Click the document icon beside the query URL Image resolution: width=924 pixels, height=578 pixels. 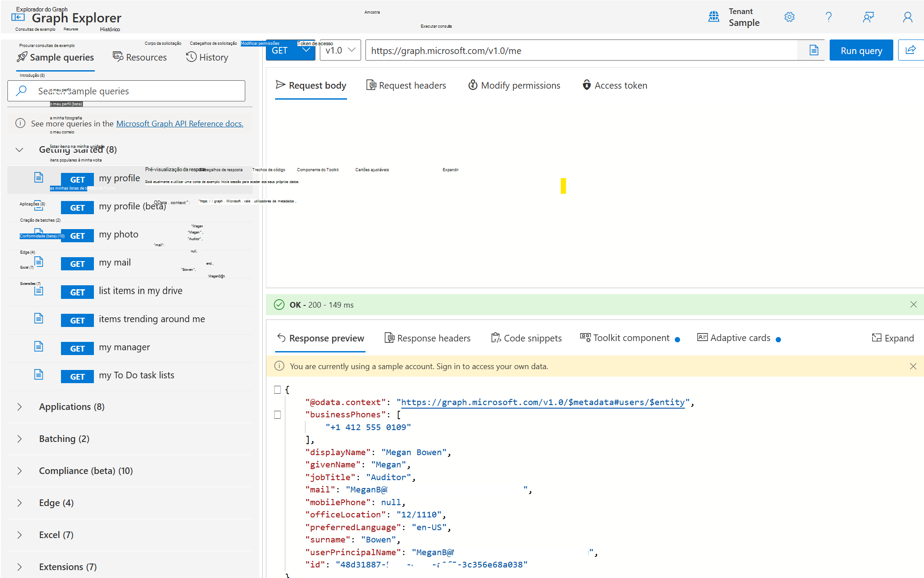pyautogui.click(x=814, y=50)
